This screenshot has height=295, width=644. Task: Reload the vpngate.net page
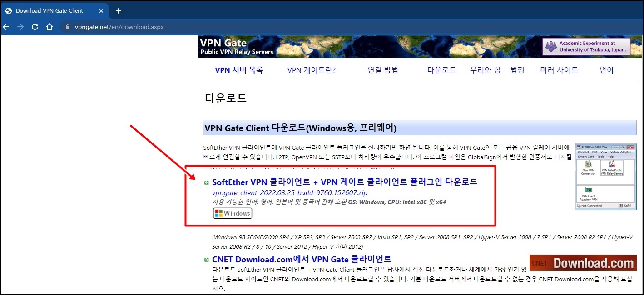[35, 27]
